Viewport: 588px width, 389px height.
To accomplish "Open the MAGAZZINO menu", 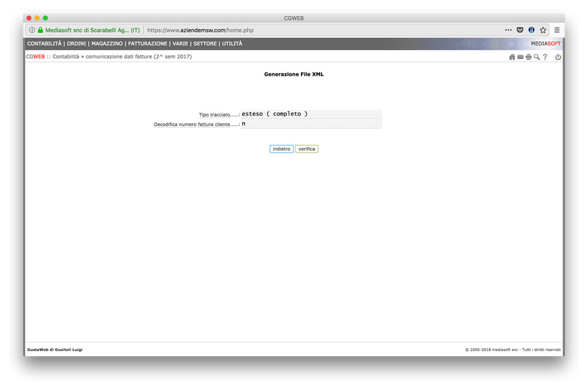I will click(x=107, y=44).
